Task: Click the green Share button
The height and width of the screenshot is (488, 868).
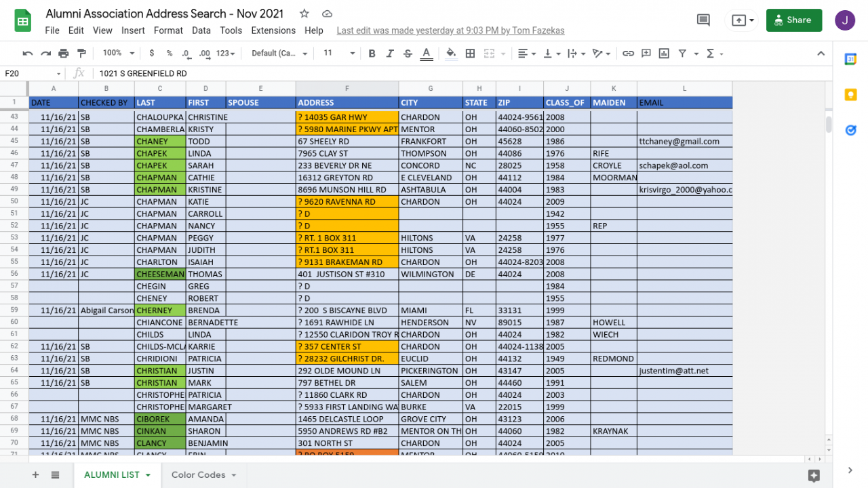Action: click(x=794, y=20)
